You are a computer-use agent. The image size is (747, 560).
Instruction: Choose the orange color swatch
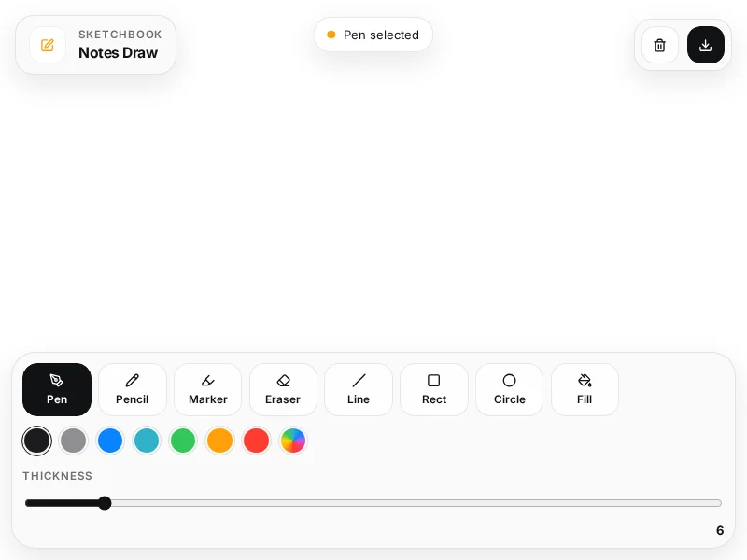[219, 441]
